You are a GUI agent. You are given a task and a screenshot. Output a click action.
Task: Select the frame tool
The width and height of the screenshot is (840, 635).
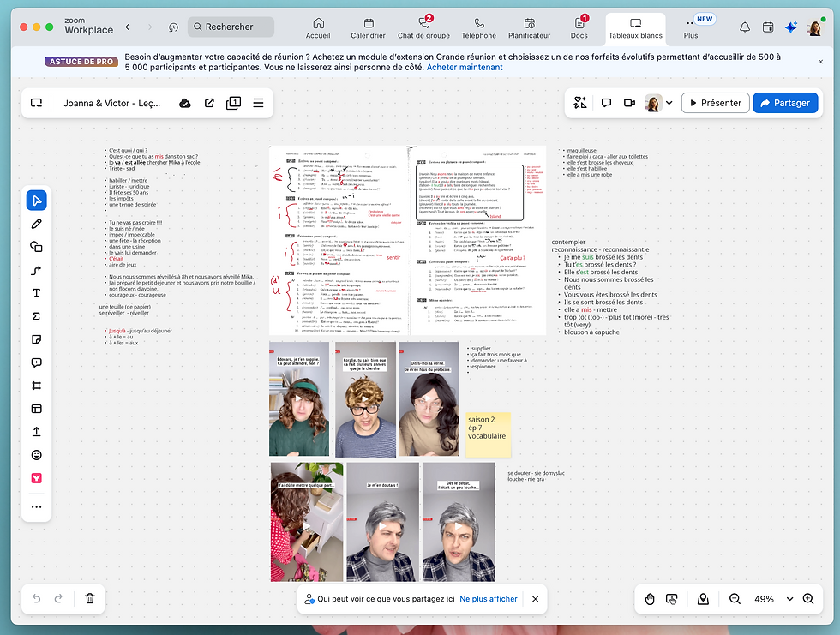pyautogui.click(x=36, y=386)
